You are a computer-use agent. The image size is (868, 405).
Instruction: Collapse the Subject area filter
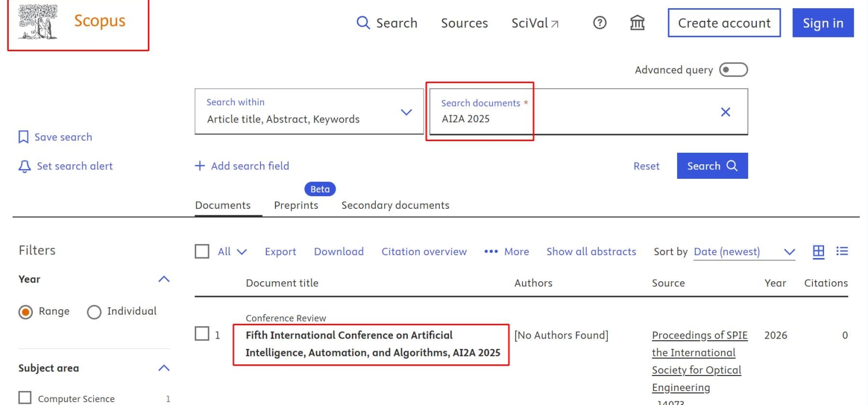[x=164, y=368]
